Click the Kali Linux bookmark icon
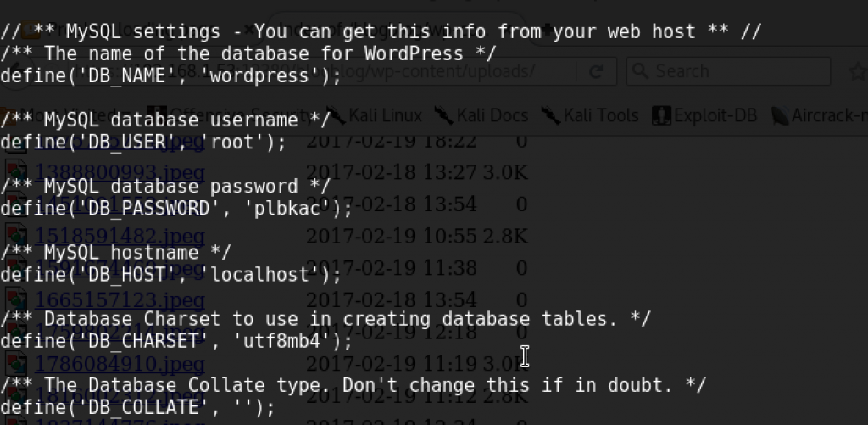 coord(336,115)
